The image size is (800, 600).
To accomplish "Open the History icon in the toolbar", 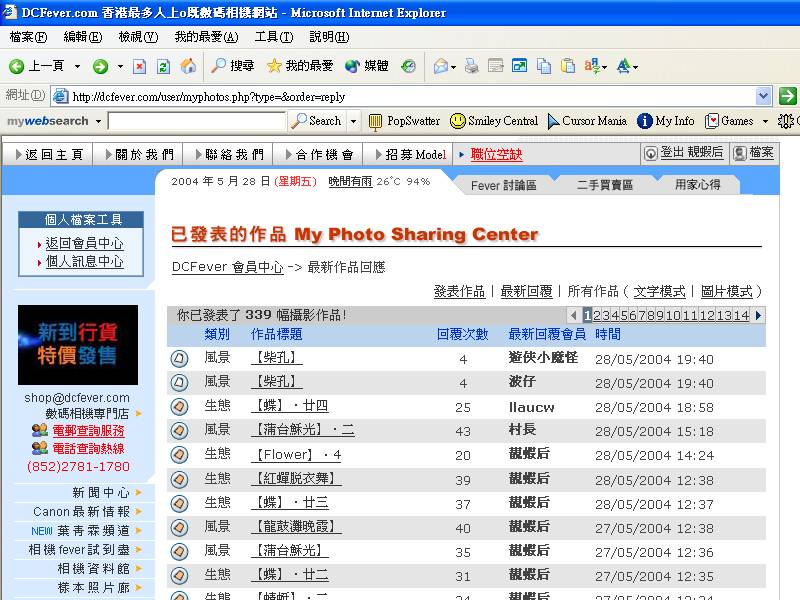I will (408, 66).
